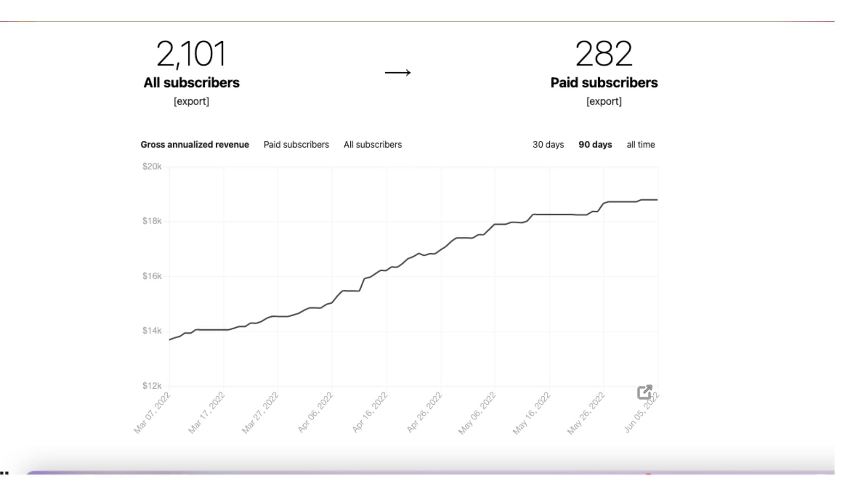868x488 pixels.
Task: Click the $12k y-axis label
Action: pyautogui.click(x=152, y=385)
